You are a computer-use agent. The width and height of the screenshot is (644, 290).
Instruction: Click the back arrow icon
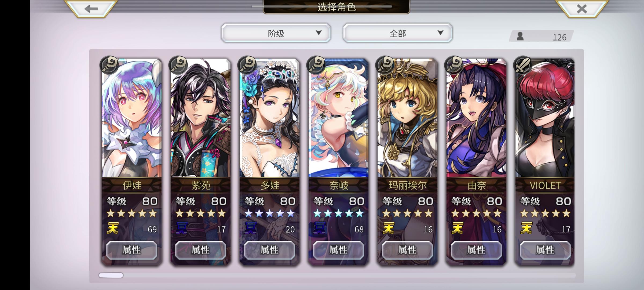click(91, 9)
